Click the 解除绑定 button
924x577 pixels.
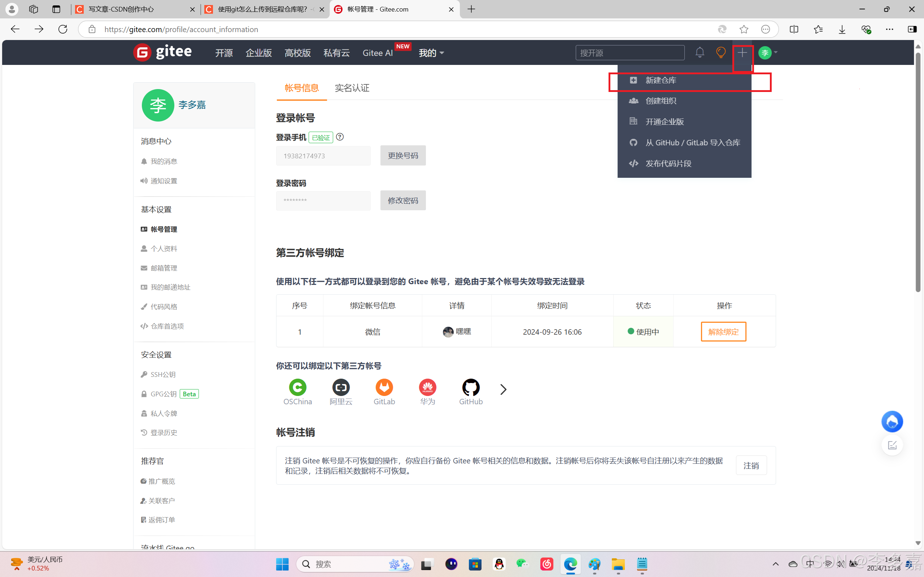[x=723, y=332]
